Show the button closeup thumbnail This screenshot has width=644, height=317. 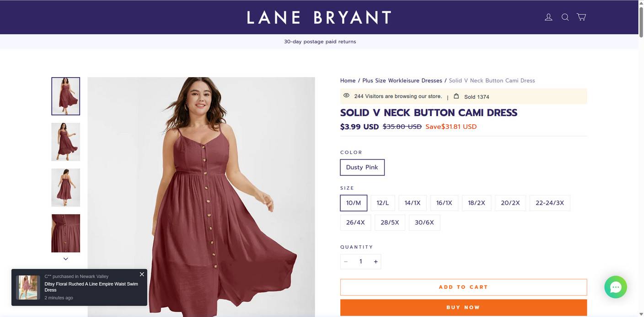click(x=65, y=233)
